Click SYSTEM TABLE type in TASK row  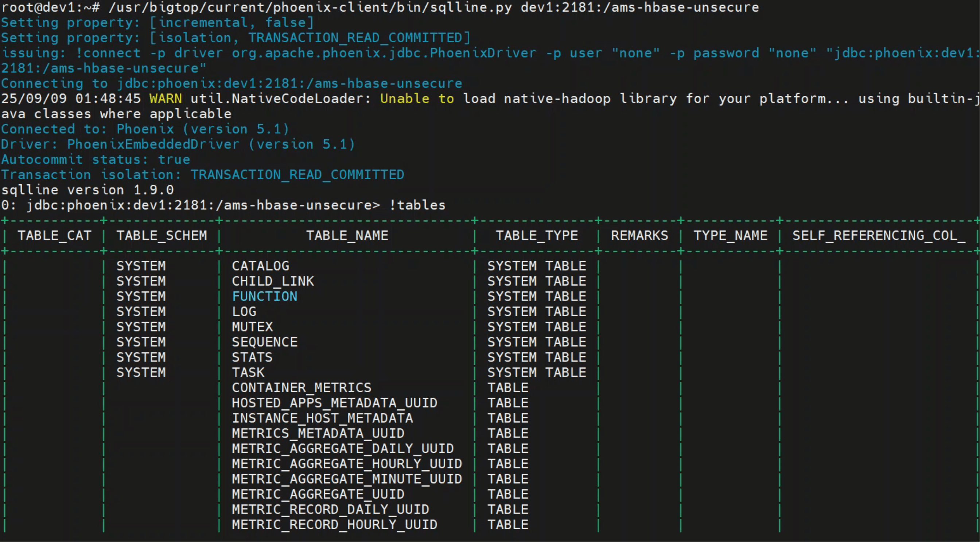point(537,373)
